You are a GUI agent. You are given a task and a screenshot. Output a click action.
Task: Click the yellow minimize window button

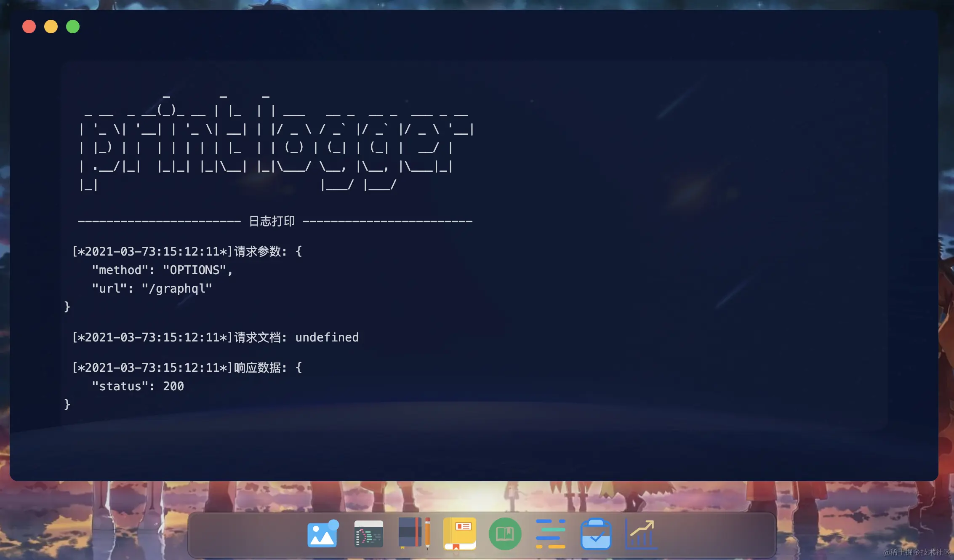pyautogui.click(x=51, y=27)
